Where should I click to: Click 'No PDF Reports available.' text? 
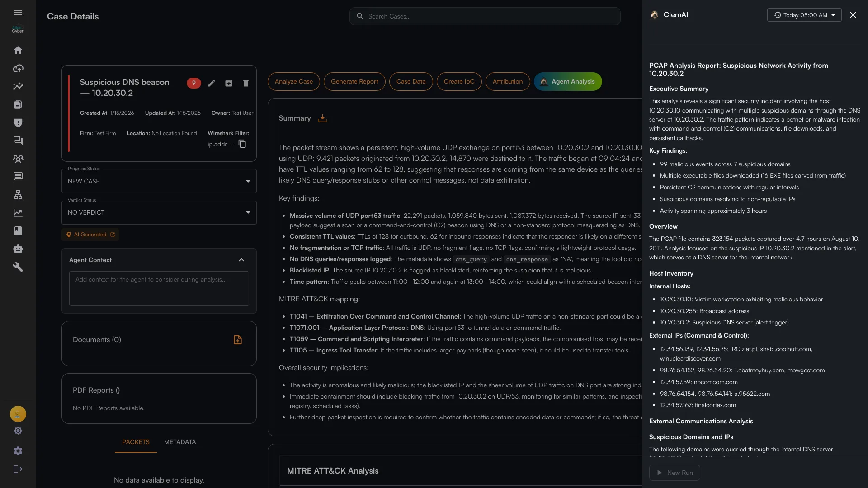[108, 408]
